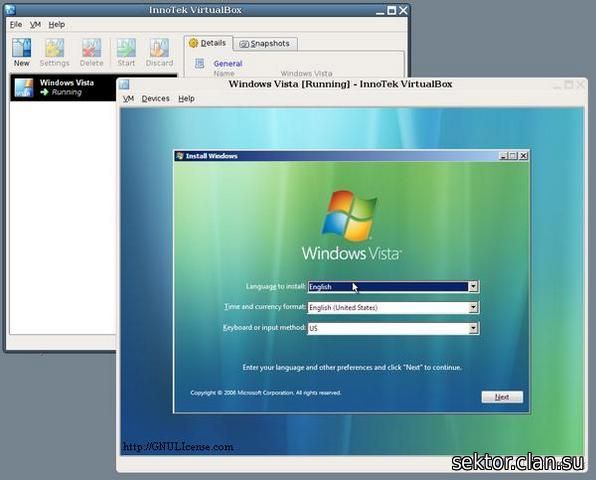Click the Running status text of the VM
The image size is (596, 480).
67,92
